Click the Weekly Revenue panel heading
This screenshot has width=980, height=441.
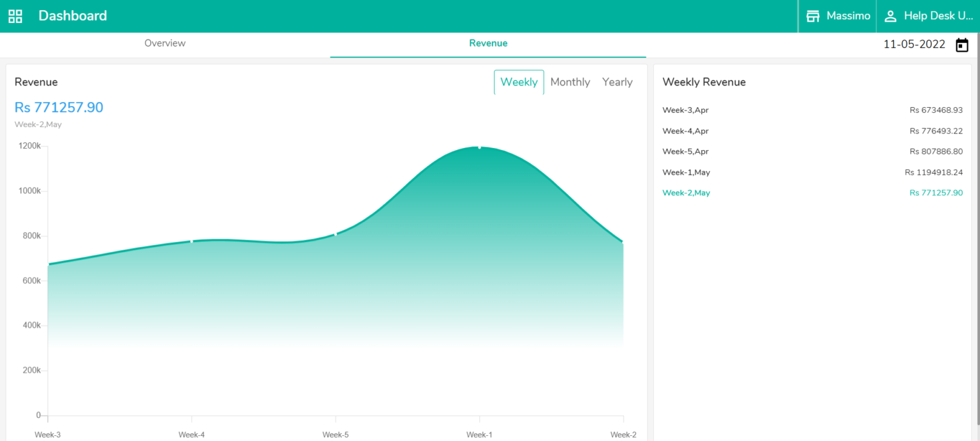(x=704, y=82)
